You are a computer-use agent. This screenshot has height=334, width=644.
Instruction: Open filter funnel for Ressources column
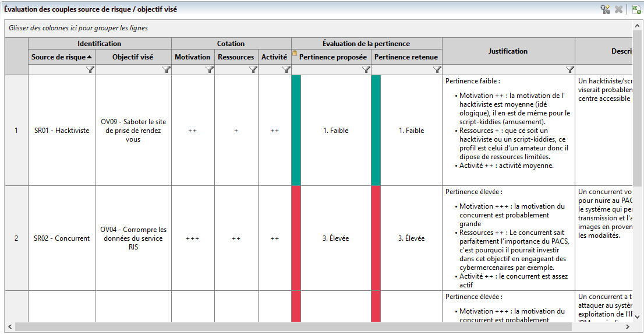tap(253, 70)
